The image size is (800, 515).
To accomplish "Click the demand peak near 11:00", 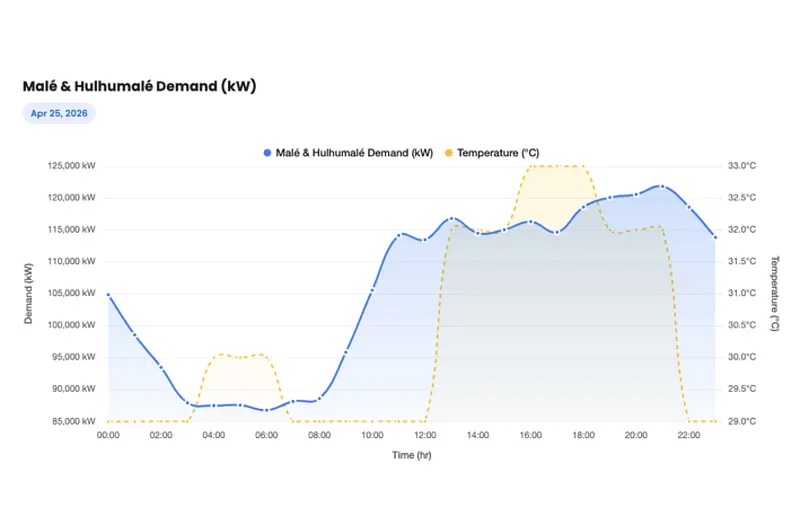I will 399,235.
